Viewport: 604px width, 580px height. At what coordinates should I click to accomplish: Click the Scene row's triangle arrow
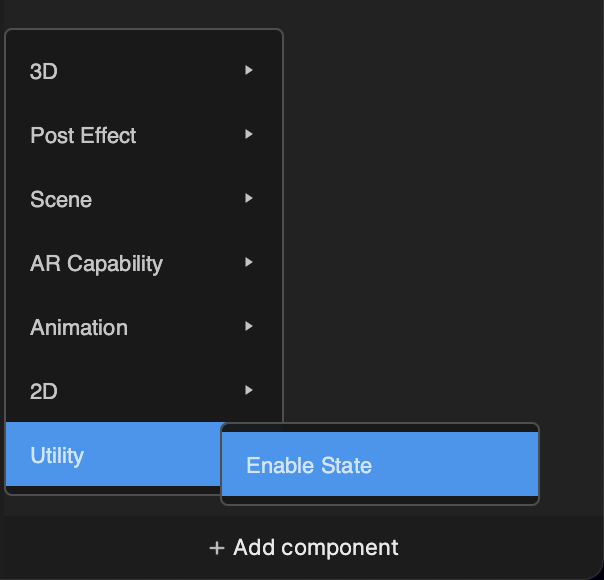tap(249, 198)
